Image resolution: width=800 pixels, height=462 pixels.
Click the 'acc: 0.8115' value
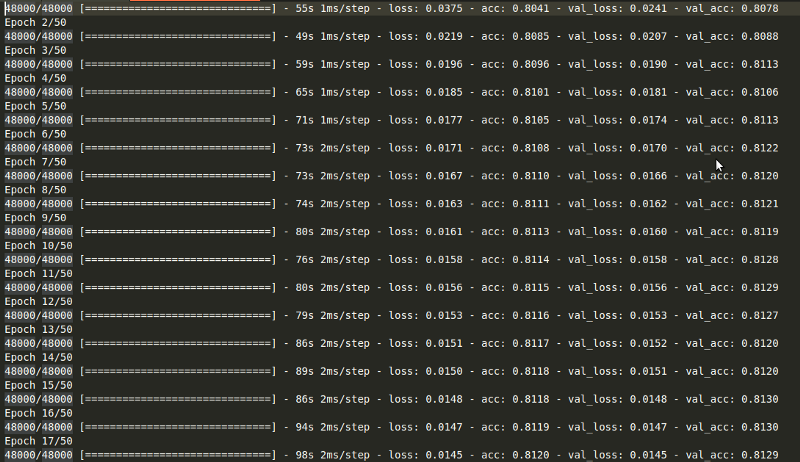(515, 288)
